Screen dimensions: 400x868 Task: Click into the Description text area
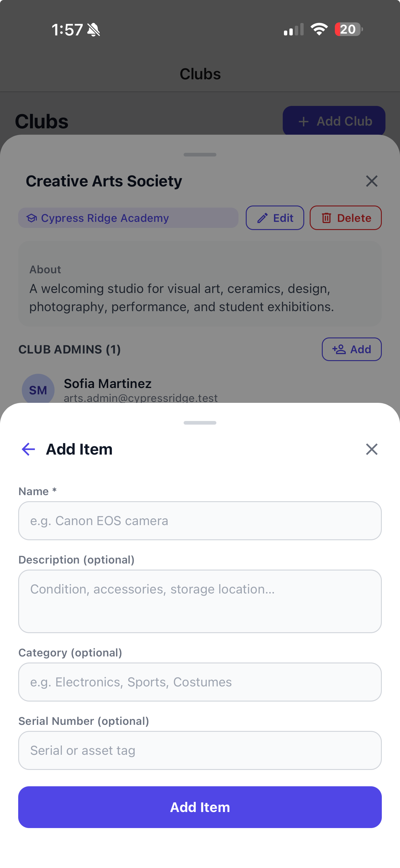tap(200, 601)
